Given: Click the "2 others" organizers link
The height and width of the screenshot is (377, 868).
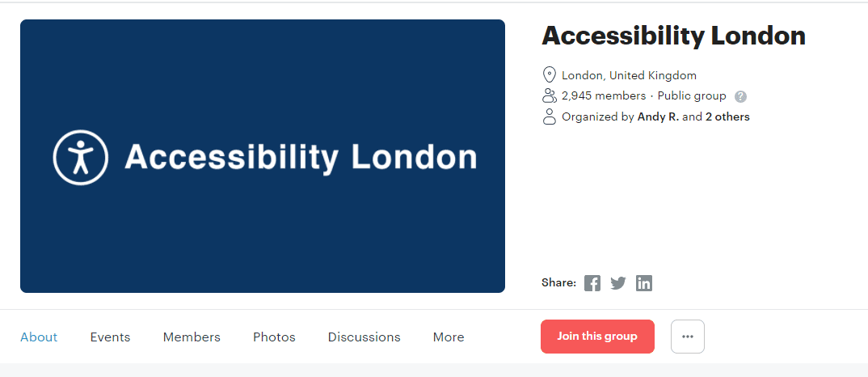Looking at the screenshot, I should pos(727,117).
